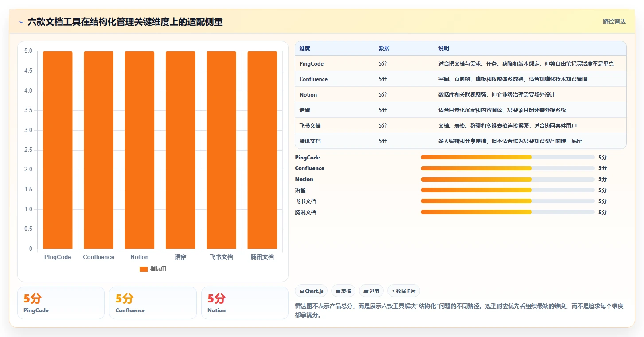The image size is (644, 337).
Task: Open the Confluence 5分 data card
Action: click(x=152, y=303)
